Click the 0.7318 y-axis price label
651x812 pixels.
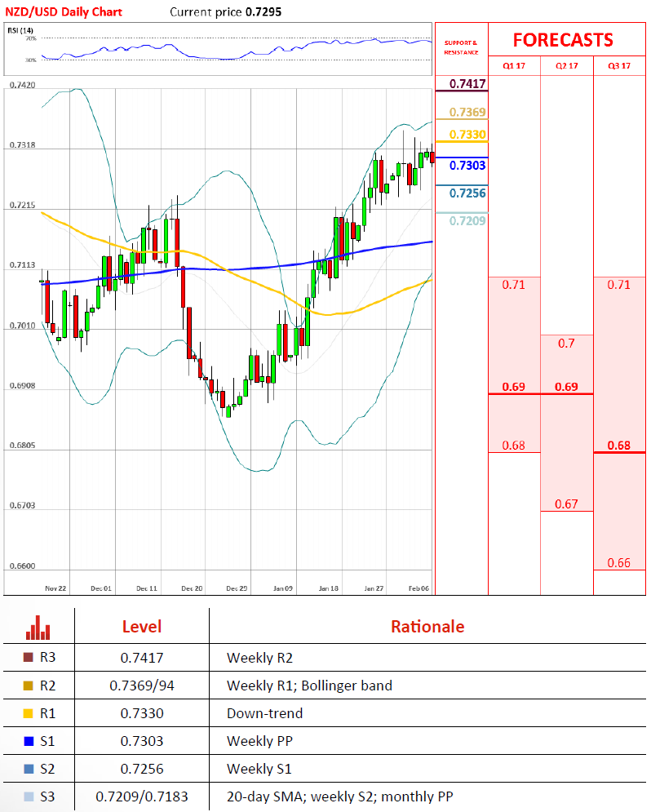tap(23, 145)
